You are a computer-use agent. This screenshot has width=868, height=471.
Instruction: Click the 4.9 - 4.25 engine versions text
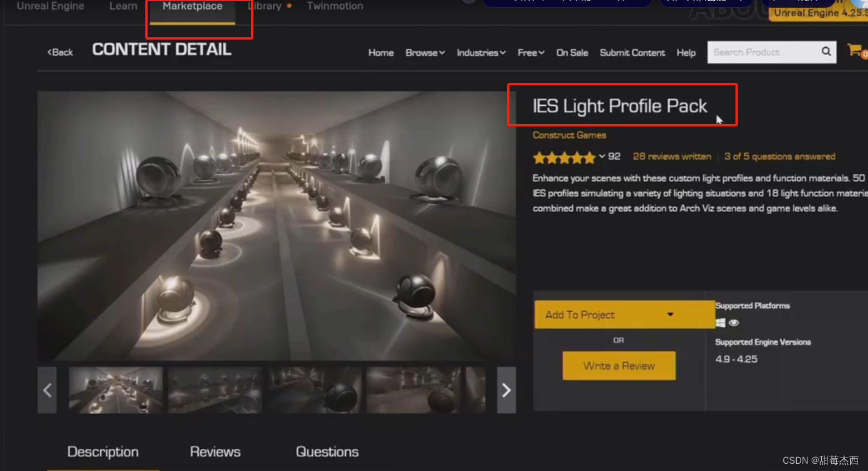736,359
